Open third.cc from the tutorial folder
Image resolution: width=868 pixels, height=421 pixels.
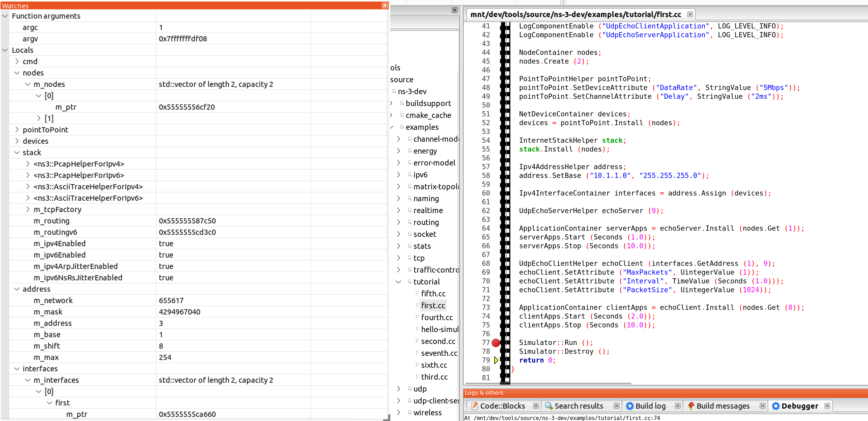pyautogui.click(x=435, y=377)
